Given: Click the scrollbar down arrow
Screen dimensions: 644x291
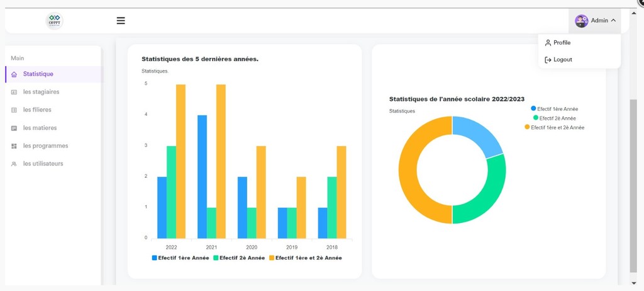Looking at the screenshot, I should (x=633, y=282).
